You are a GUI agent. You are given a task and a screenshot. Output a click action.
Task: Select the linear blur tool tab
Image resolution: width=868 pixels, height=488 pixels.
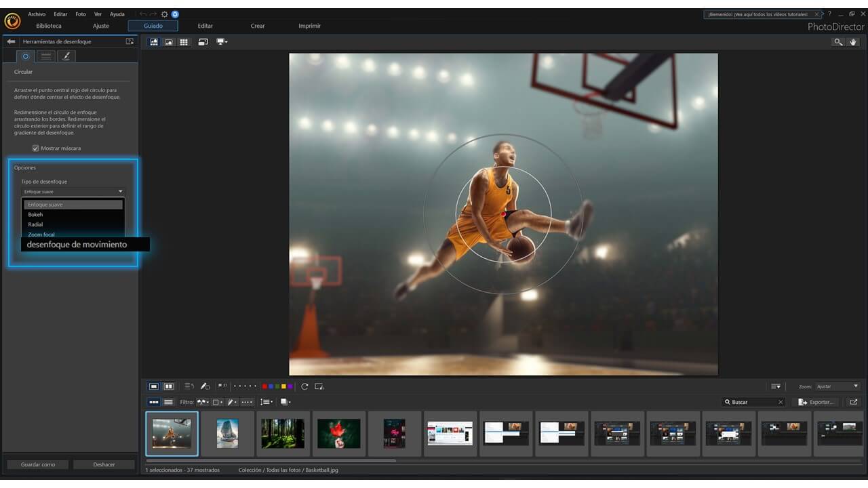[45, 56]
